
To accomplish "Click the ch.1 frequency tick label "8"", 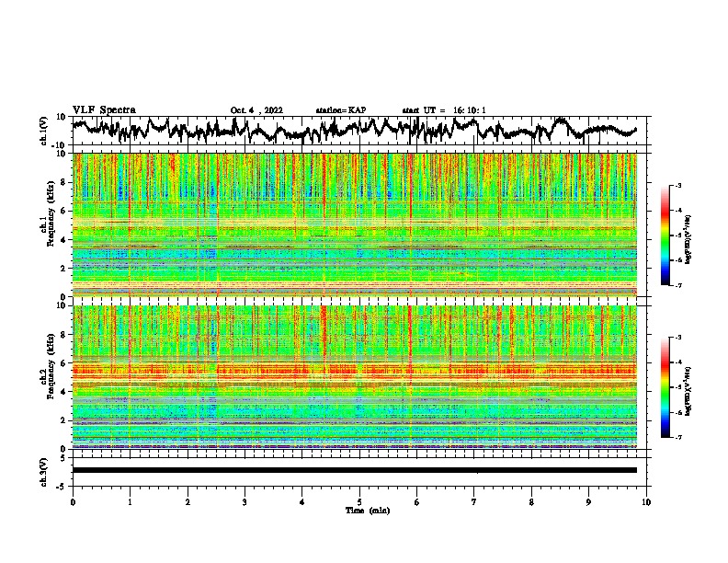I will point(64,182).
